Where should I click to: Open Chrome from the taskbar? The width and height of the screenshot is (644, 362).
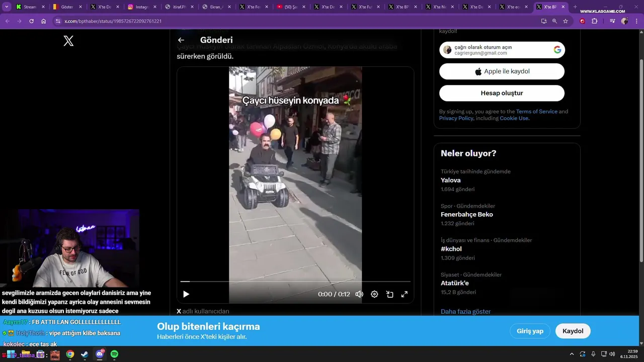[70, 354]
